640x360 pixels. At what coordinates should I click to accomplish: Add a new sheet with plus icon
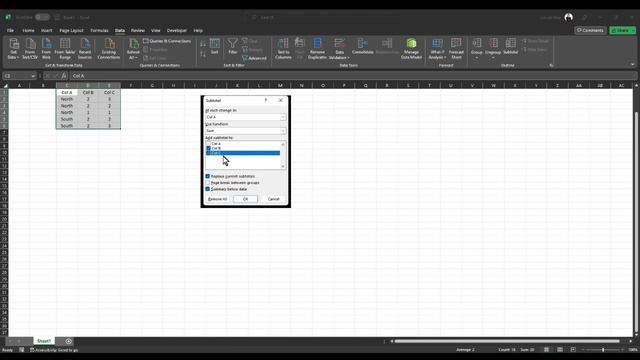coord(69,341)
